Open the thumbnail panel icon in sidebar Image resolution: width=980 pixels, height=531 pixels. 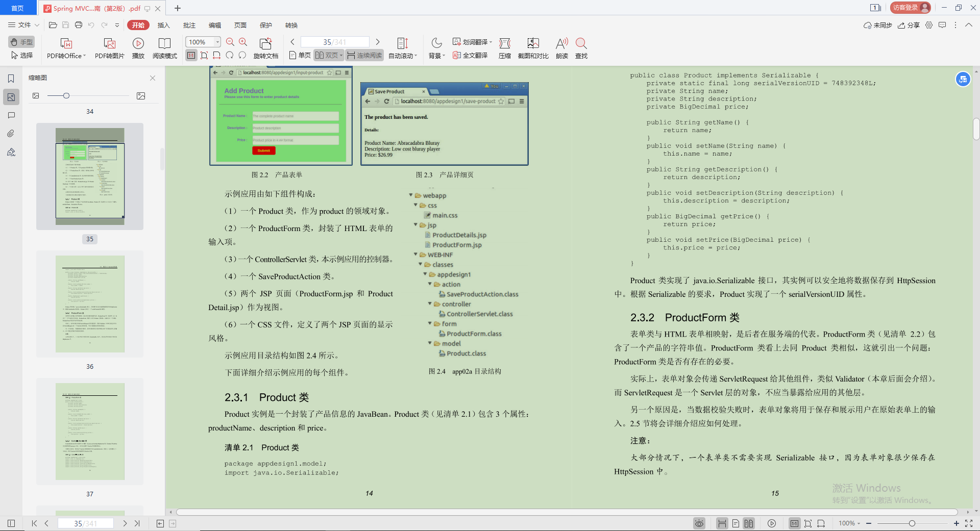tap(11, 97)
